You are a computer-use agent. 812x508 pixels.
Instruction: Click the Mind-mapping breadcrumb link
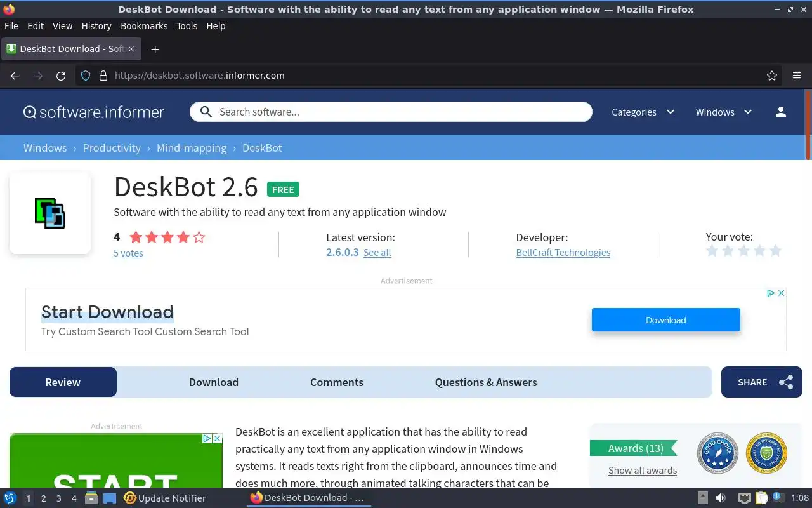pyautogui.click(x=192, y=148)
